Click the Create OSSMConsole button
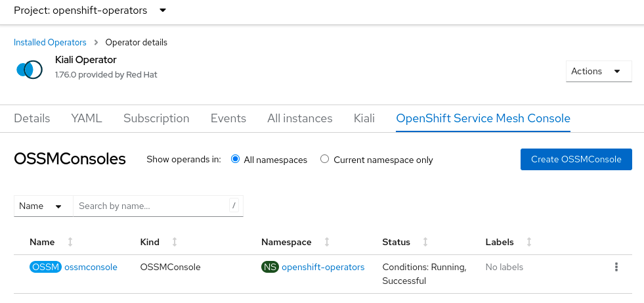Image resolution: width=644 pixels, height=303 pixels. click(576, 159)
